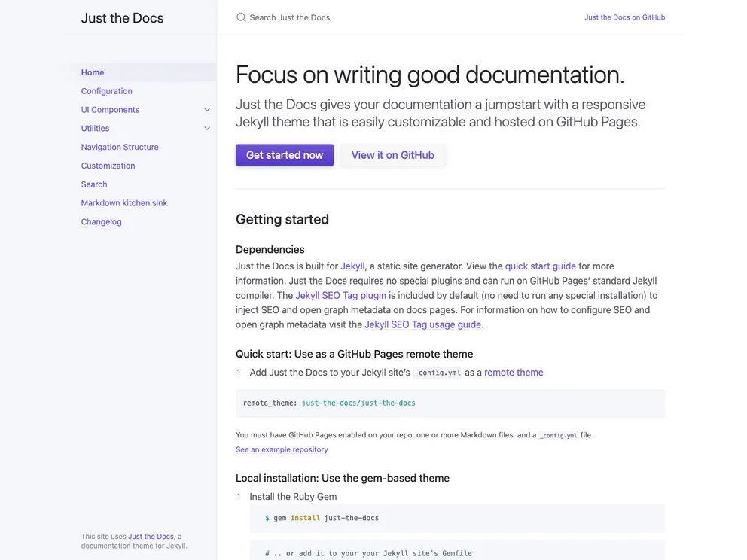Click the Get started now button
This screenshot has width=747, height=560.
(285, 154)
